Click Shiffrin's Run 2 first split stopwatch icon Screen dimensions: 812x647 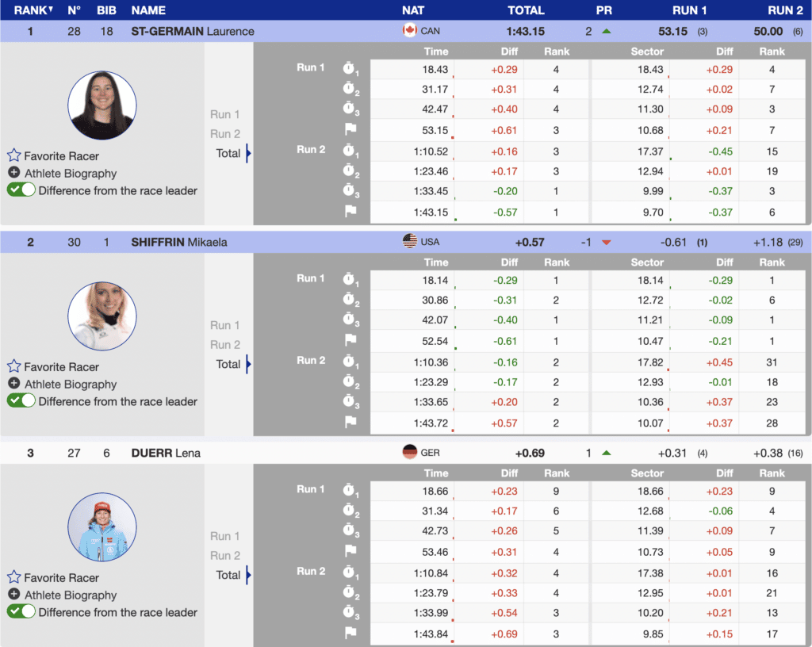[x=350, y=361]
